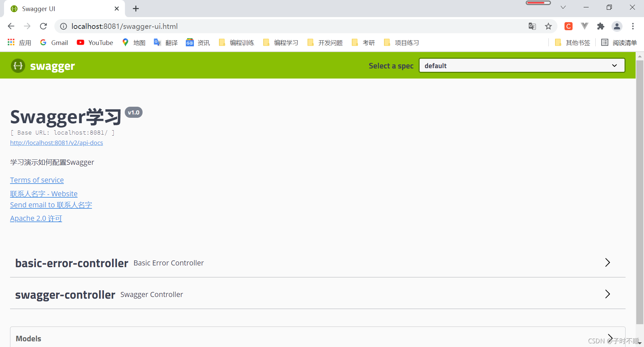Expand swagger-controller section

click(x=318, y=294)
